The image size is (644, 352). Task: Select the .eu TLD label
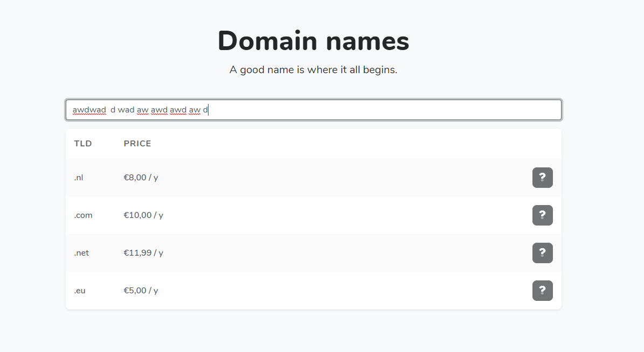(x=80, y=291)
